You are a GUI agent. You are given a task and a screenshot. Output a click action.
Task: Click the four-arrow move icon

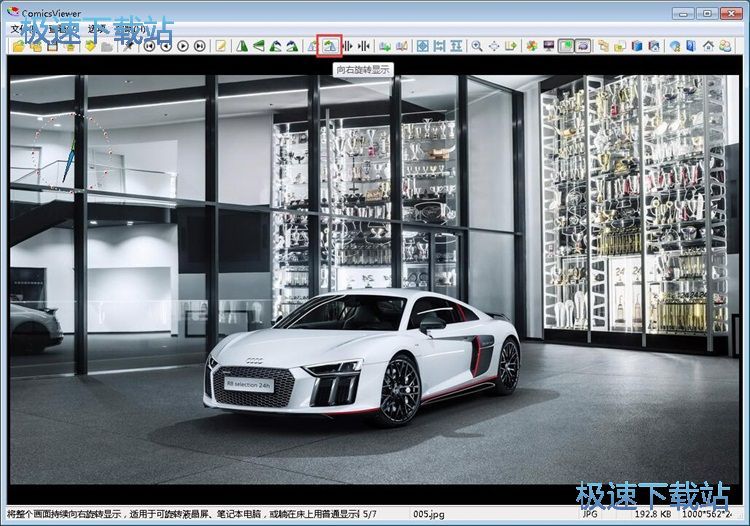coord(494,46)
